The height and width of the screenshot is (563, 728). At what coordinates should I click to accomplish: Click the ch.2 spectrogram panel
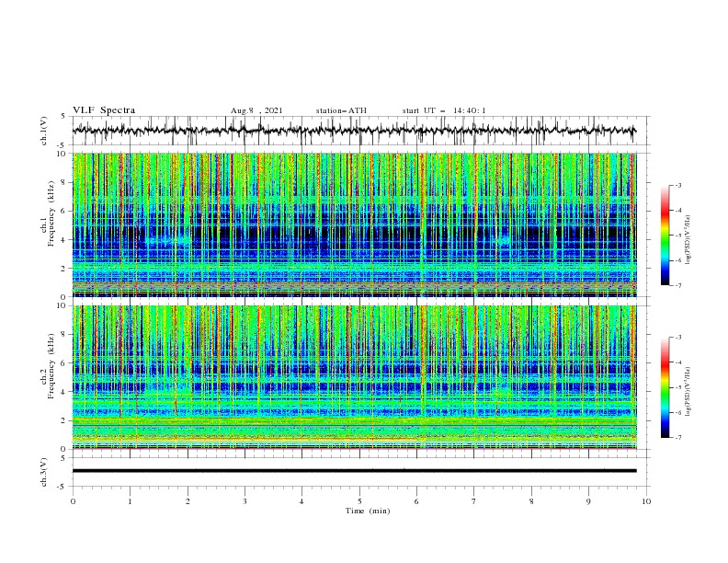click(x=354, y=377)
